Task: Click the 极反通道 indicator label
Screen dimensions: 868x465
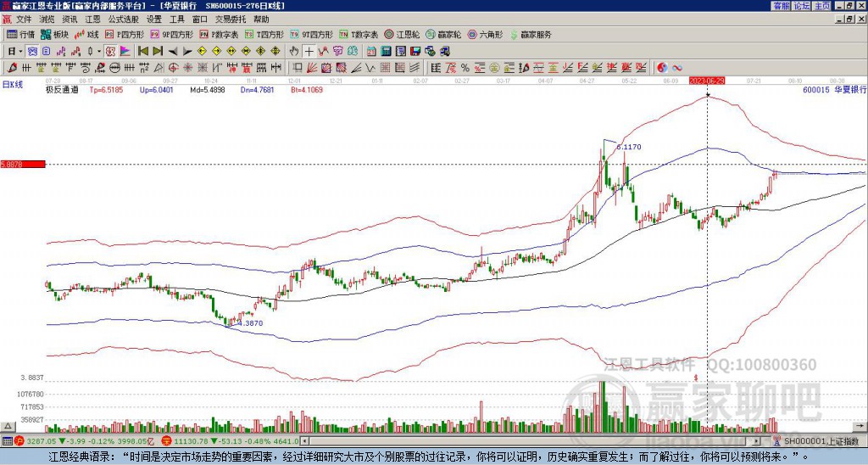Action: pyautogui.click(x=62, y=89)
